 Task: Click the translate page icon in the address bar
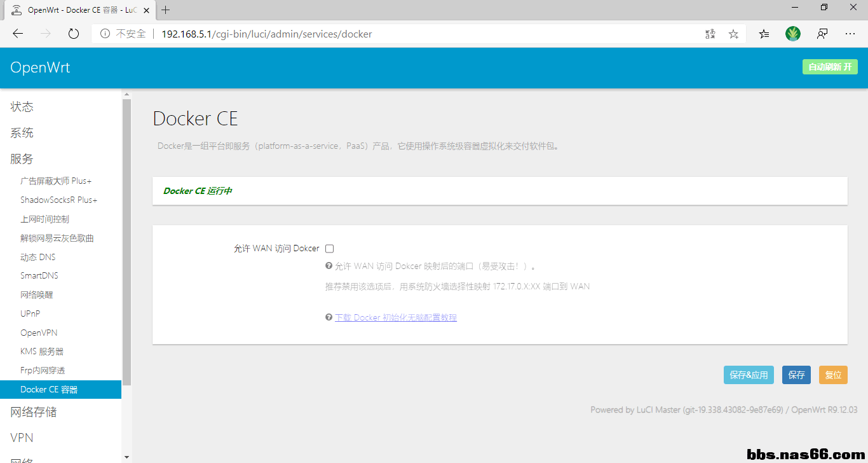tap(710, 34)
